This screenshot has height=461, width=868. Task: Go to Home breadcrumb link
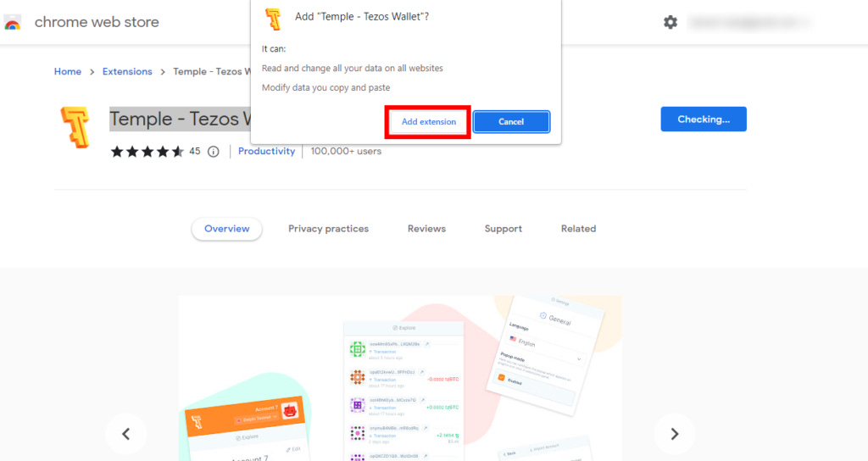coord(68,71)
